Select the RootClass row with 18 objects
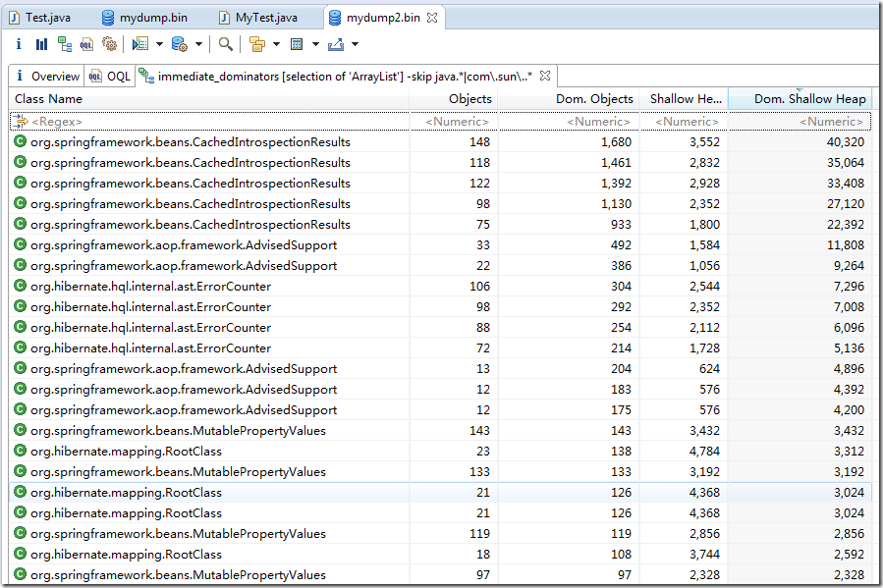 coord(440,555)
